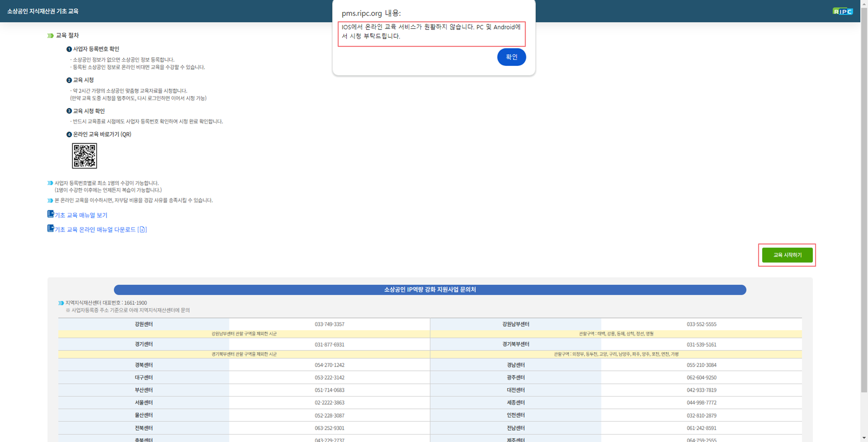Click the number 4 icon for 온라인 교육 바로가기

pyautogui.click(x=69, y=134)
